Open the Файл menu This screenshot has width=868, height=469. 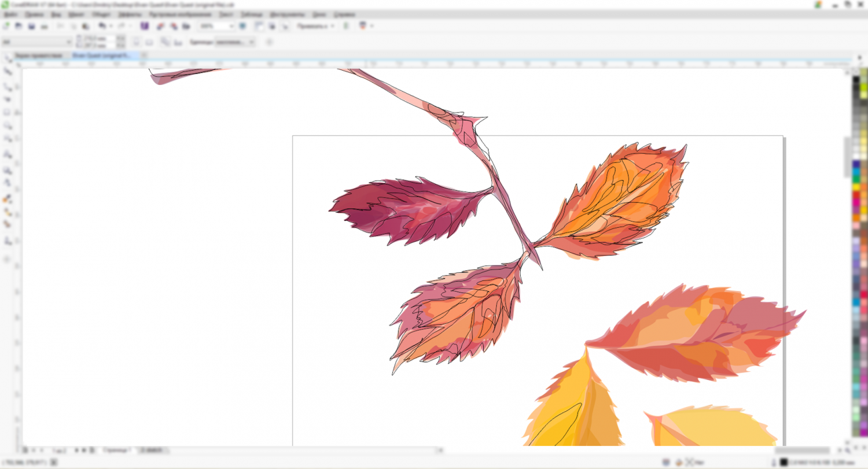coord(10,13)
